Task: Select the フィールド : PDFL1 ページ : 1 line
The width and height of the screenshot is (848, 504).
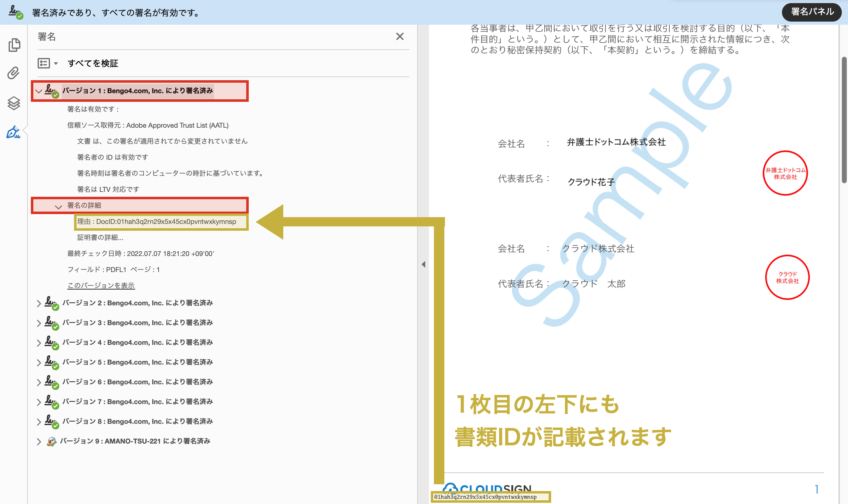Action: (x=114, y=269)
